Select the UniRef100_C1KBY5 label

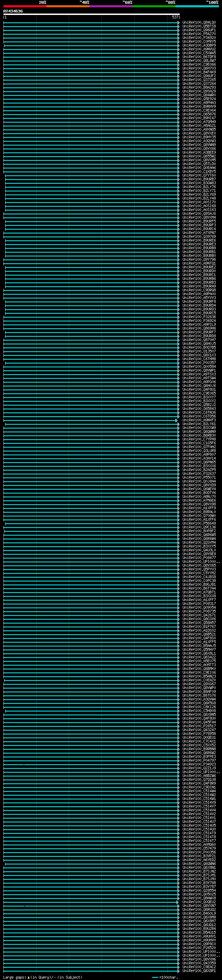[x=199, y=172]
